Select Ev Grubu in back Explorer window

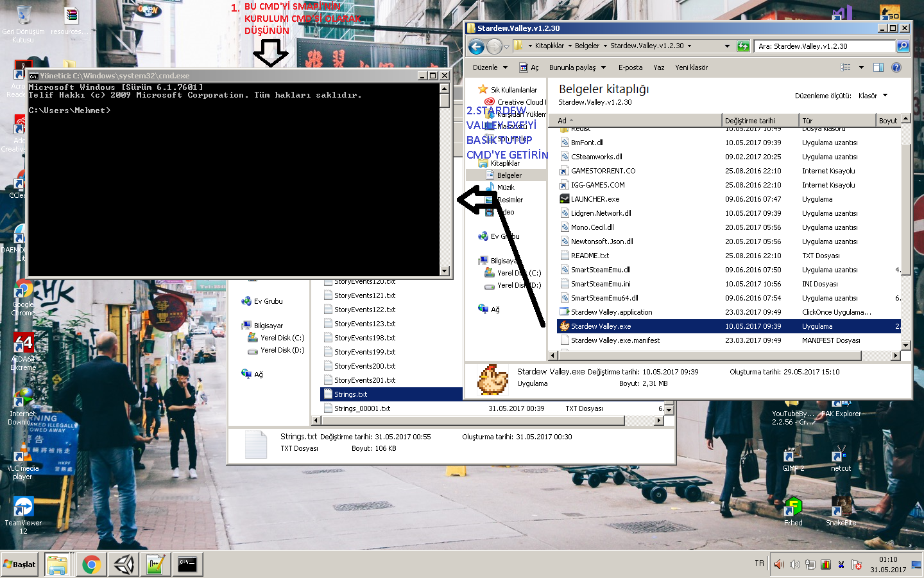268,301
